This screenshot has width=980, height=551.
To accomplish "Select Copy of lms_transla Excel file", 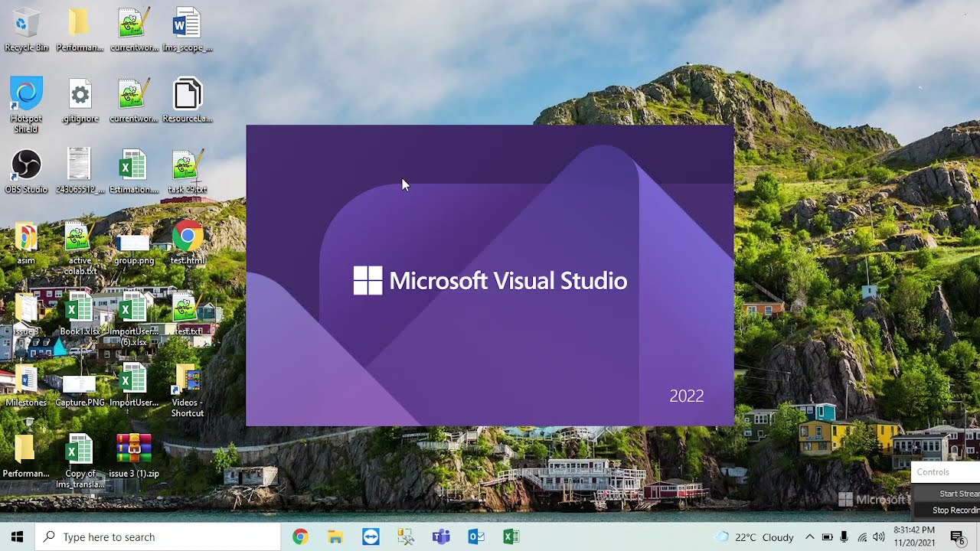I will [80, 461].
